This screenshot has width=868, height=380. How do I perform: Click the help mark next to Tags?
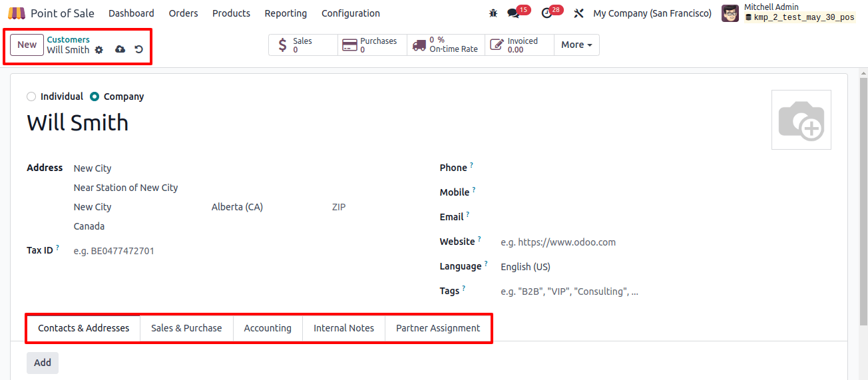[463, 288]
